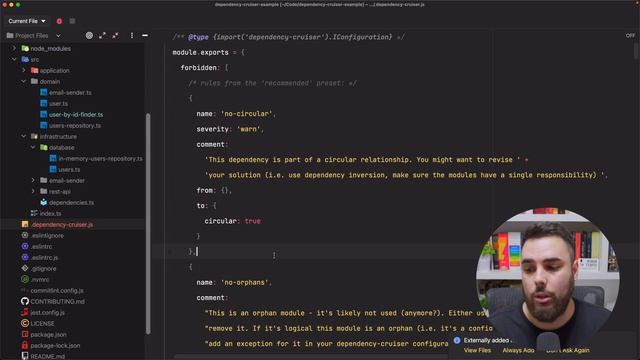640x360 pixels.
Task: Open index.ts file
Action: tap(50, 213)
